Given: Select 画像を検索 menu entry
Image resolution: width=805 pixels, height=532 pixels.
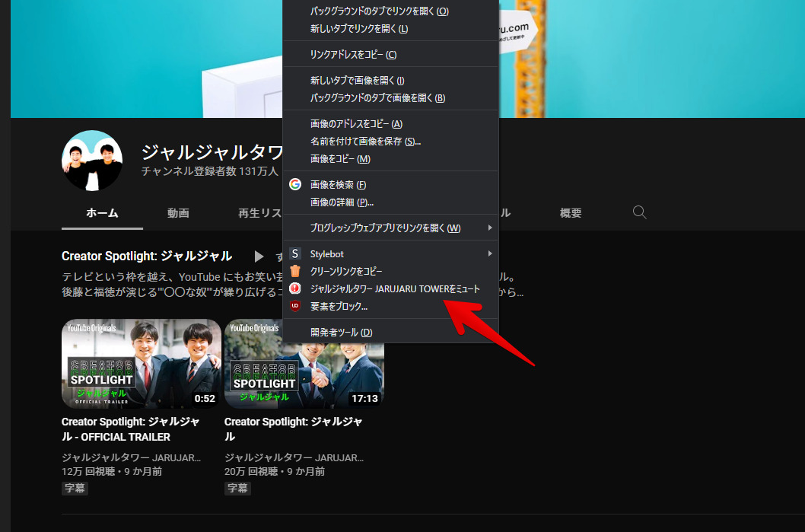Looking at the screenshot, I should pos(390,184).
